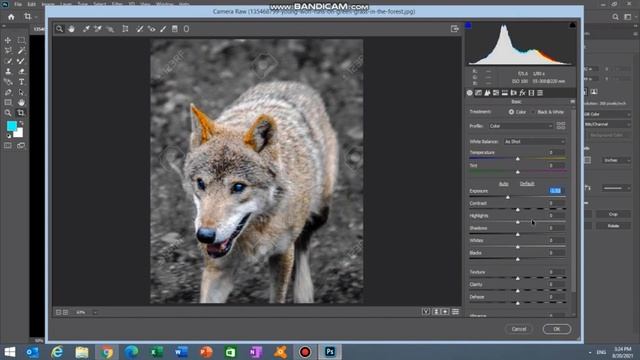Open Google Chrome from taskbar
The width and height of the screenshot is (640, 360).
[107, 352]
